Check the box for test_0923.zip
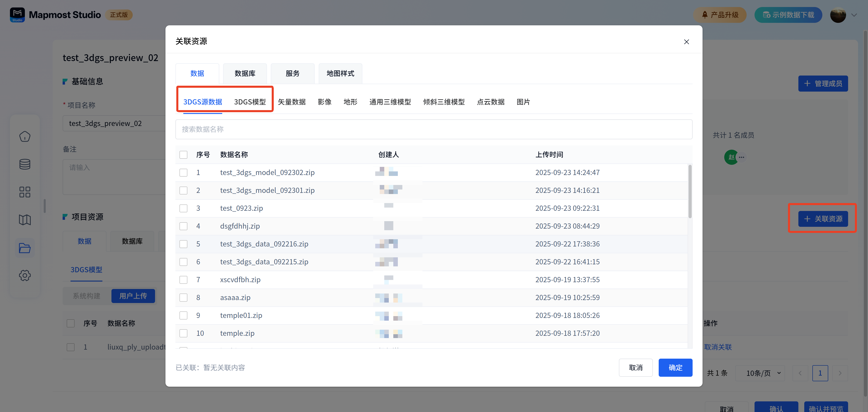This screenshot has height=412, width=868. (183, 208)
